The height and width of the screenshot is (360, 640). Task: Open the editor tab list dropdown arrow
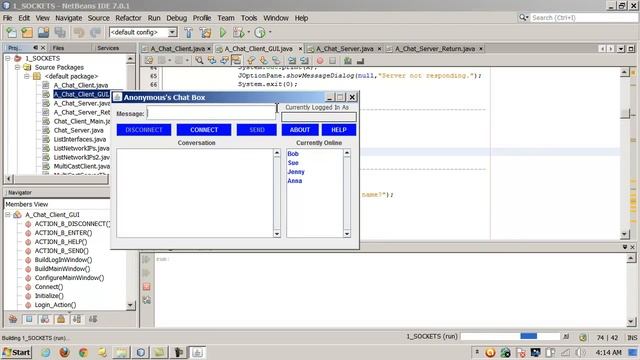pyautogui.click(x=621, y=49)
